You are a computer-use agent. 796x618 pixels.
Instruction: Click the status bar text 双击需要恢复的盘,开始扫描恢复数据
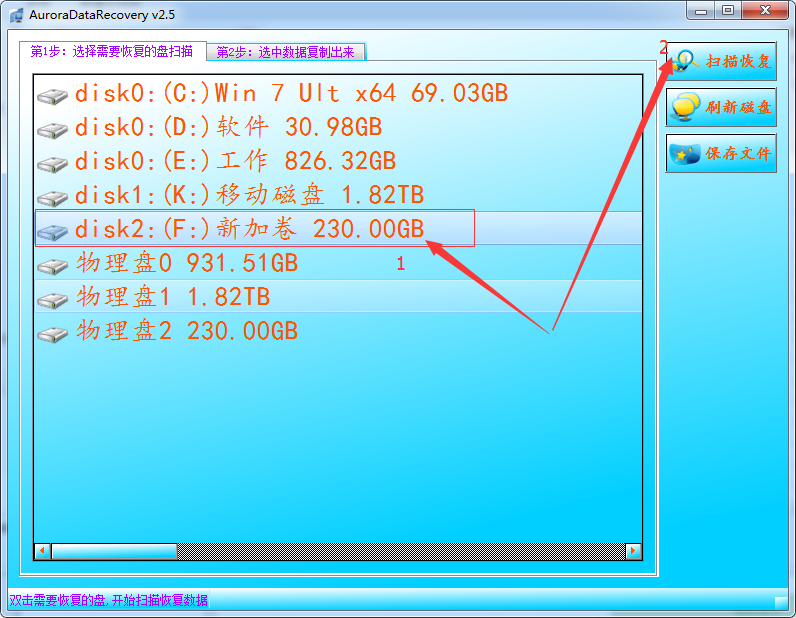pyautogui.click(x=109, y=600)
